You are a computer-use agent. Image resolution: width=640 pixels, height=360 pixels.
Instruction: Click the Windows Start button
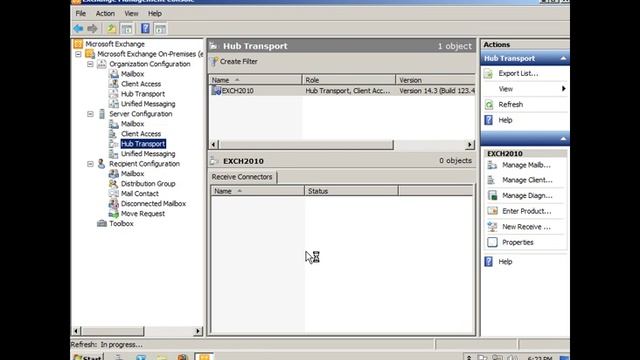click(x=87, y=357)
